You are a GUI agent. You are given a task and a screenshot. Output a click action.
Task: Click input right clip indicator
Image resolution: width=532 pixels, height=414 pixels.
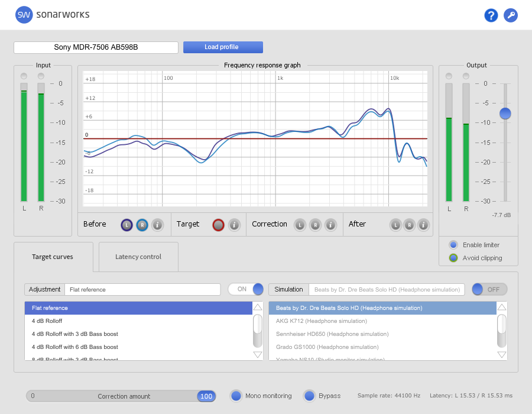click(41, 76)
